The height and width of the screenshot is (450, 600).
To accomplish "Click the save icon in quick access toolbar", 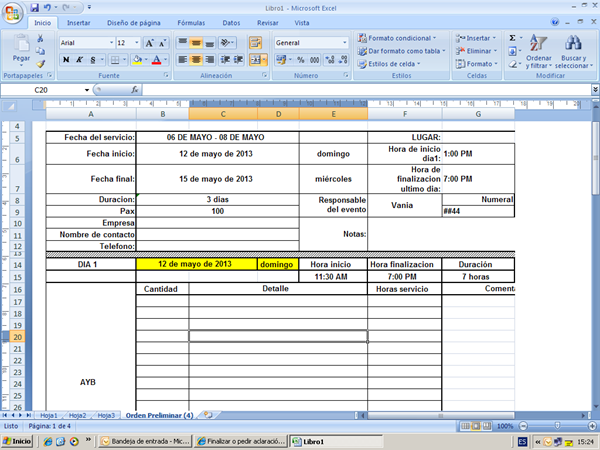I will click(x=33, y=6).
